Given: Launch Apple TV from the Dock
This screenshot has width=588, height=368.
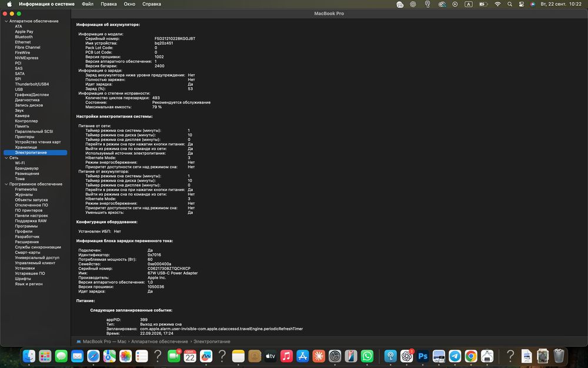Looking at the screenshot, I should click(270, 356).
